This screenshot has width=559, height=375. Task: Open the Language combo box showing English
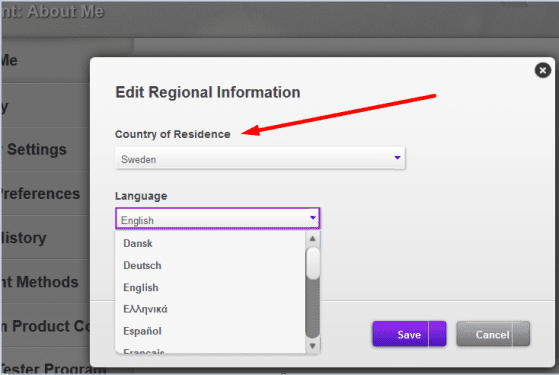tap(217, 219)
